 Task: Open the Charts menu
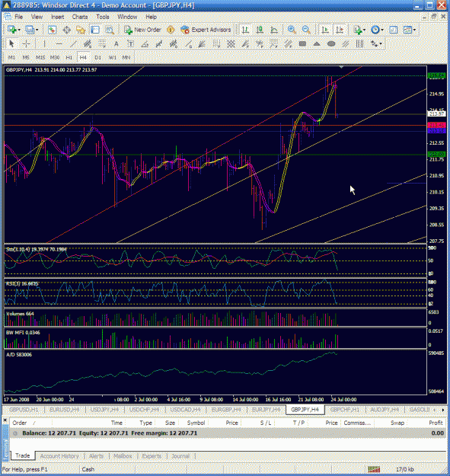tap(80, 17)
